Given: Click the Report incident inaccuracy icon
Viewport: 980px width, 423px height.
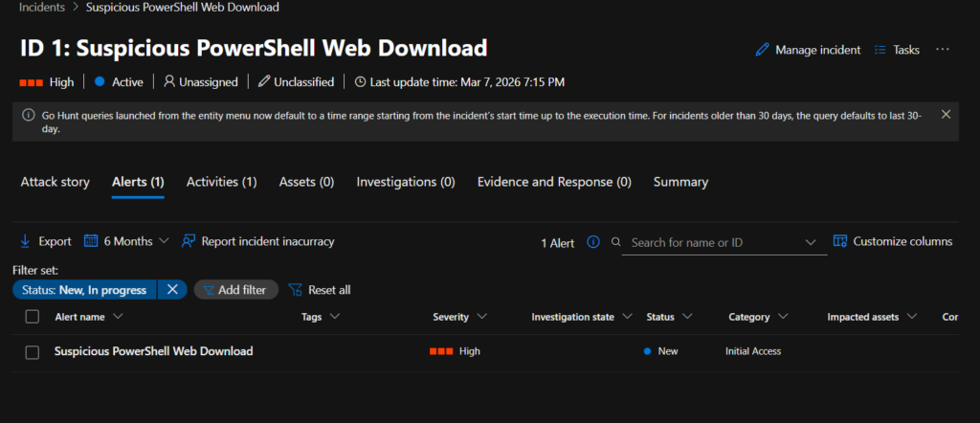Looking at the screenshot, I should (189, 241).
